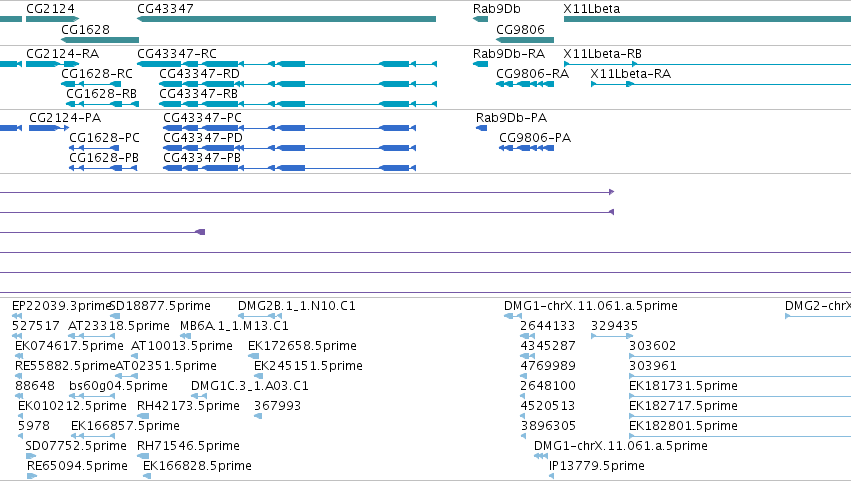Screen dimensions: 851x481
Task: Click the IP13779.5prime EST label
Action: pyautogui.click(x=597, y=466)
